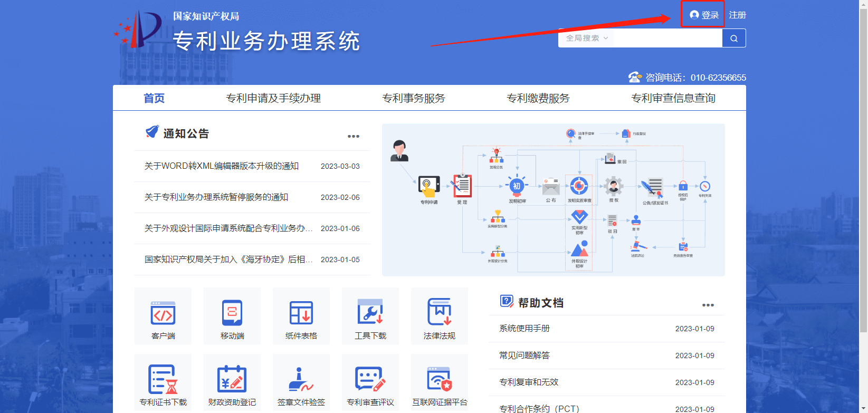
Task: Click the 发明初审 icon in flowchart
Action: coord(517,186)
